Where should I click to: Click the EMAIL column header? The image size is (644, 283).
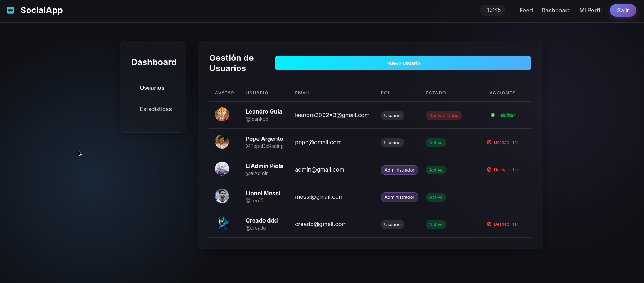click(303, 93)
